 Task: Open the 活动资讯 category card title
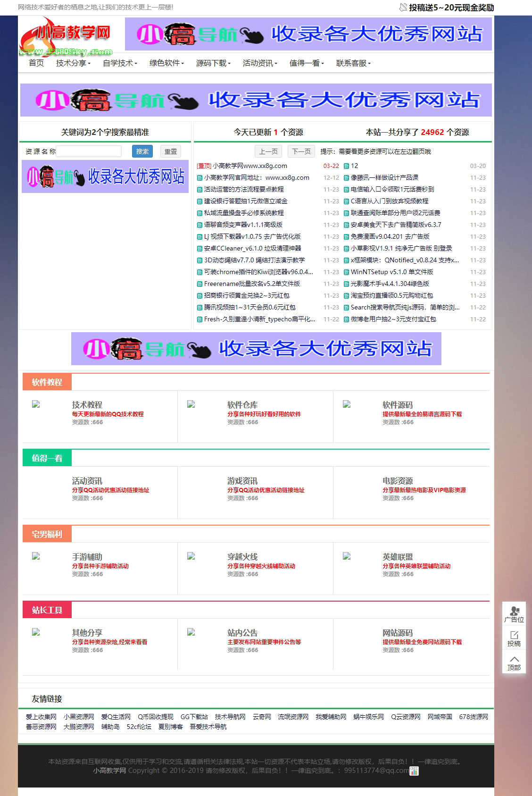point(87,480)
